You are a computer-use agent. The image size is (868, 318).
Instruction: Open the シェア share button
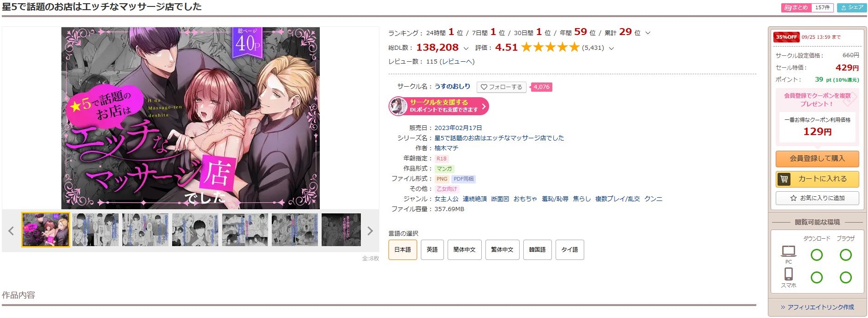[x=852, y=7]
